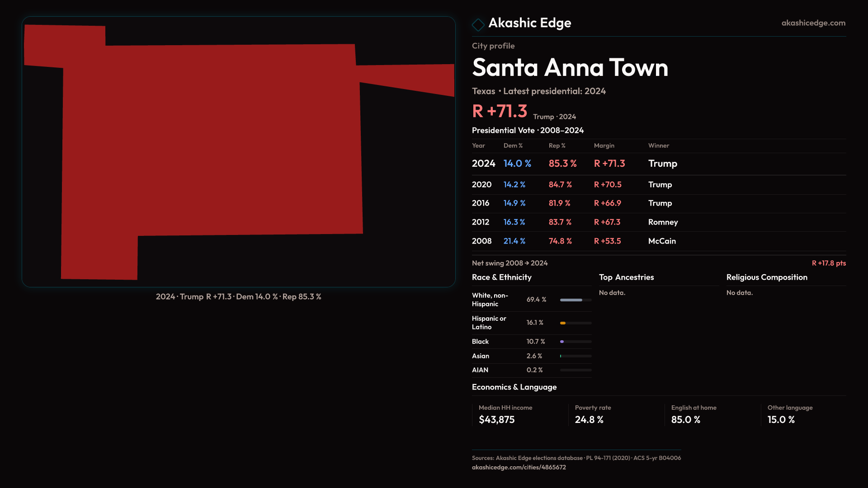Screen dimensions: 868x488
Task: Click the Santa Anna Town title
Action: point(570,68)
